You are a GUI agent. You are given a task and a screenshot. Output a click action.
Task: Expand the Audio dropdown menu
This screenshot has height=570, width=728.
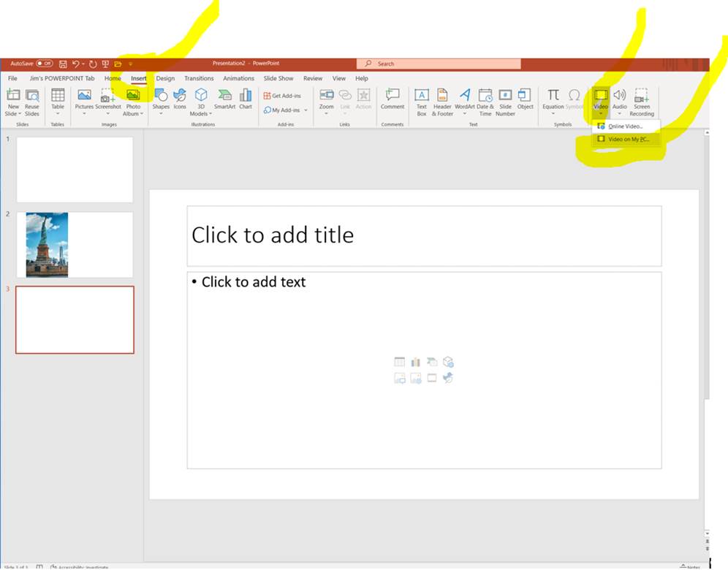pos(620,114)
